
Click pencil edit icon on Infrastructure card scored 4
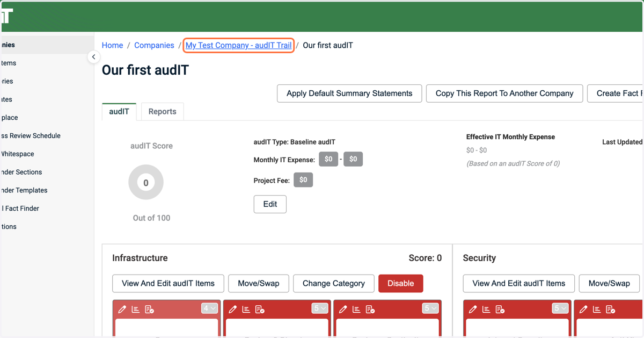click(x=122, y=309)
